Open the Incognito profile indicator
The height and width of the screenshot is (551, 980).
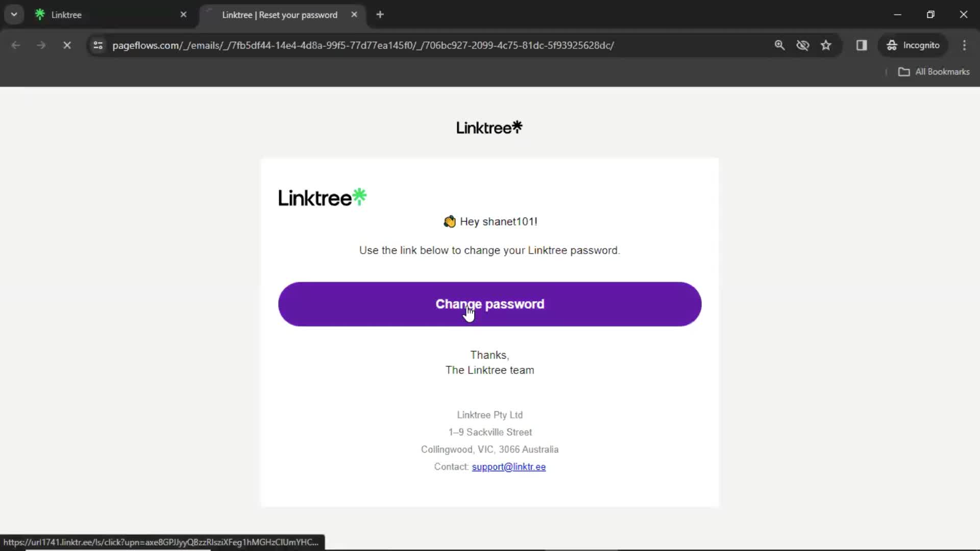pyautogui.click(x=913, y=45)
